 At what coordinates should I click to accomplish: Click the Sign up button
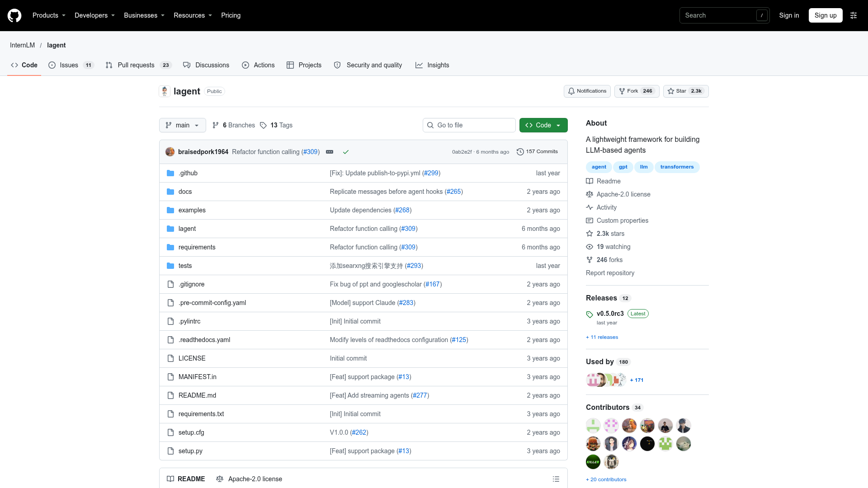click(x=826, y=15)
